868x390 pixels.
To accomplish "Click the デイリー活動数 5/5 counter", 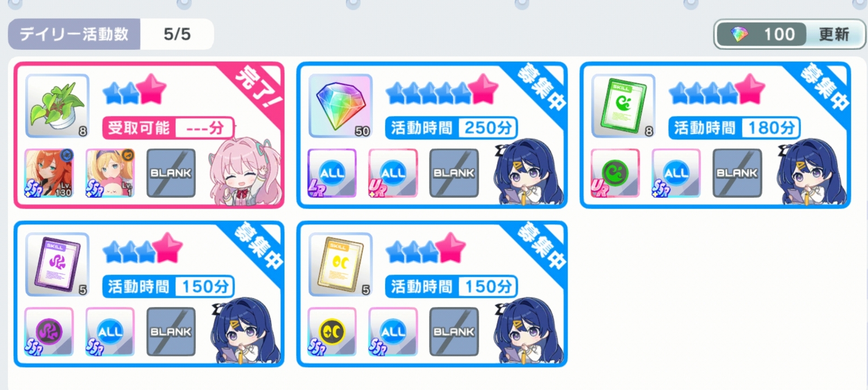I will click(111, 34).
